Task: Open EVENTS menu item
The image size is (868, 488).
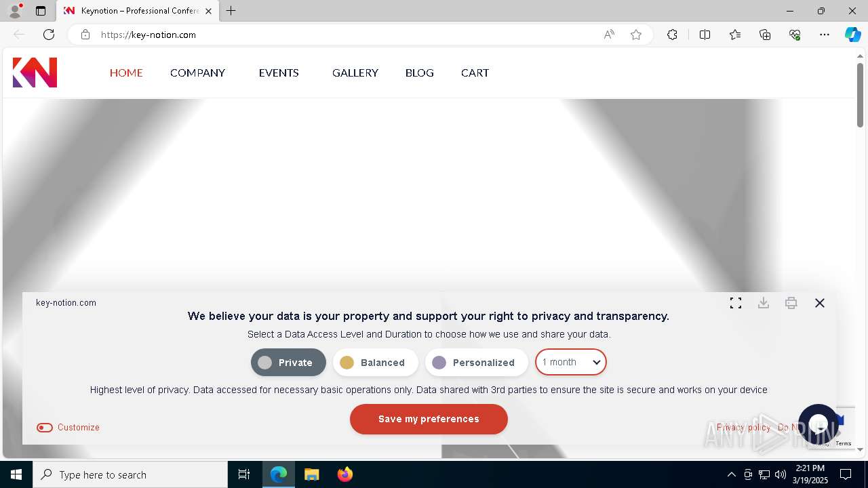Action: [279, 73]
